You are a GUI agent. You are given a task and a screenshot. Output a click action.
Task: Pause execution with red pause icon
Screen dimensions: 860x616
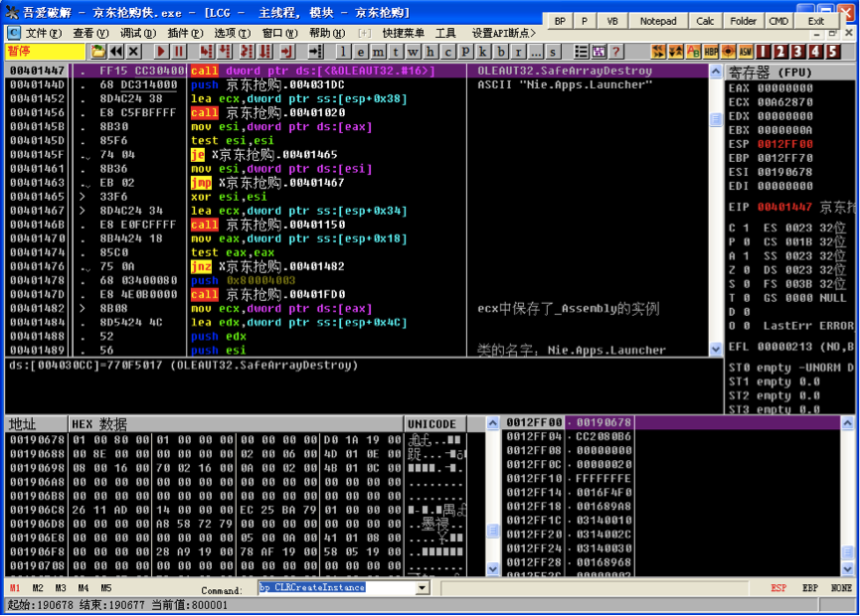point(179,52)
